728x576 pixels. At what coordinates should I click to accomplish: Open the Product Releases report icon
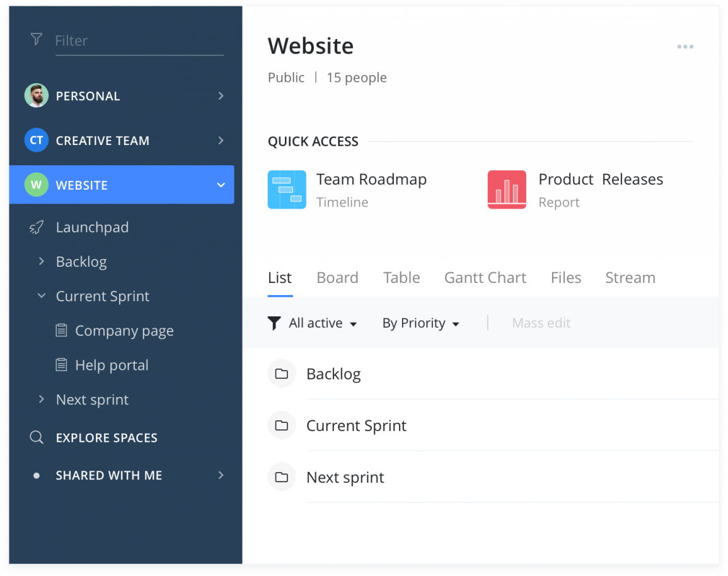click(507, 190)
